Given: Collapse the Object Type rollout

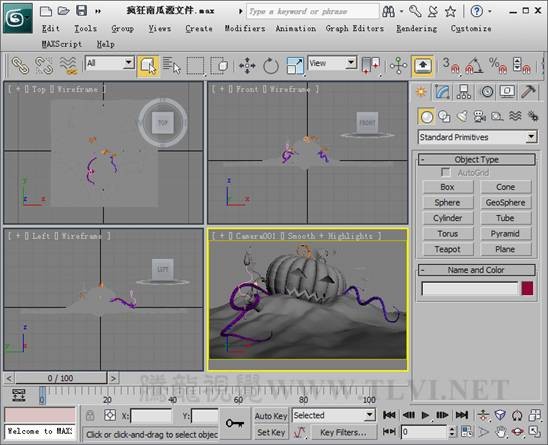Looking at the screenshot, I should tap(476, 160).
